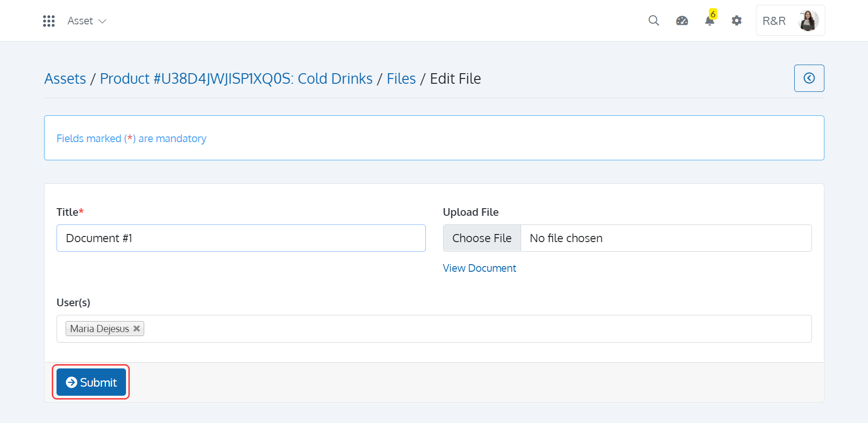Image resolution: width=868 pixels, height=423 pixels.
Task: Click the user avatar photo
Action: (x=809, y=21)
